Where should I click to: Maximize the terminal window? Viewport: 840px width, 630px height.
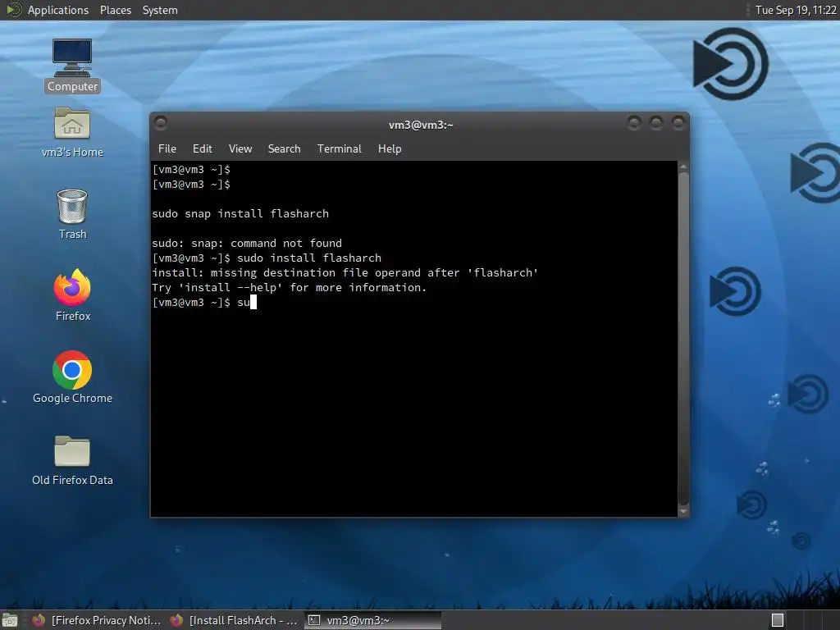656,123
